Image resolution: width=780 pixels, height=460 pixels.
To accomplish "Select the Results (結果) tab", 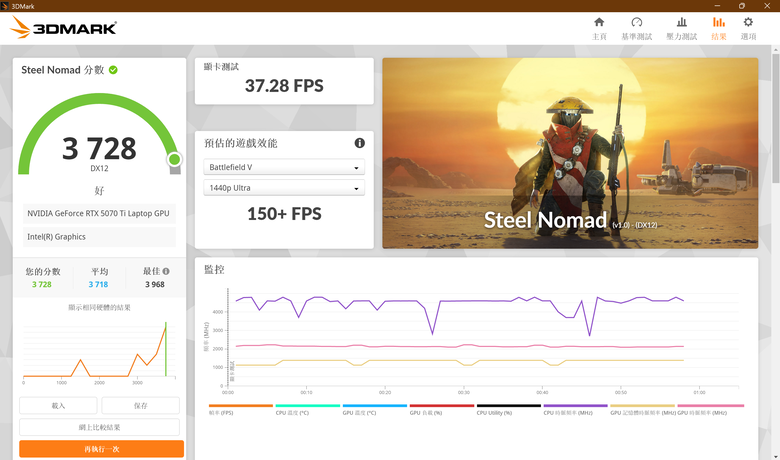I will pyautogui.click(x=718, y=28).
